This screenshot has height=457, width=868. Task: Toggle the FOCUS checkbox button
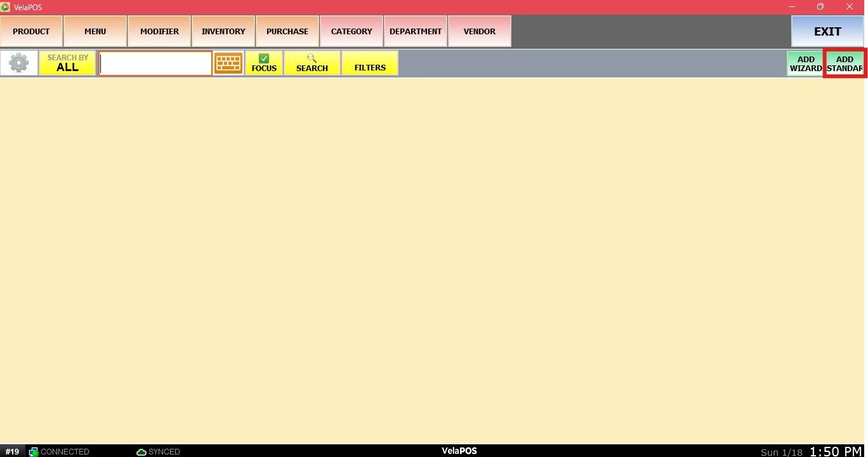point(264,63)
